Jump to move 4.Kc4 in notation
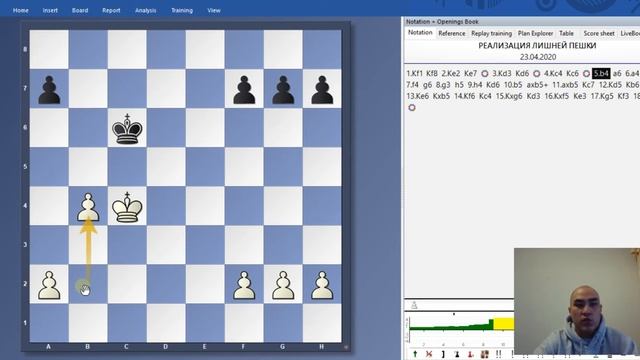The height and width of the screenshot is (360, 640). (553, 73)
